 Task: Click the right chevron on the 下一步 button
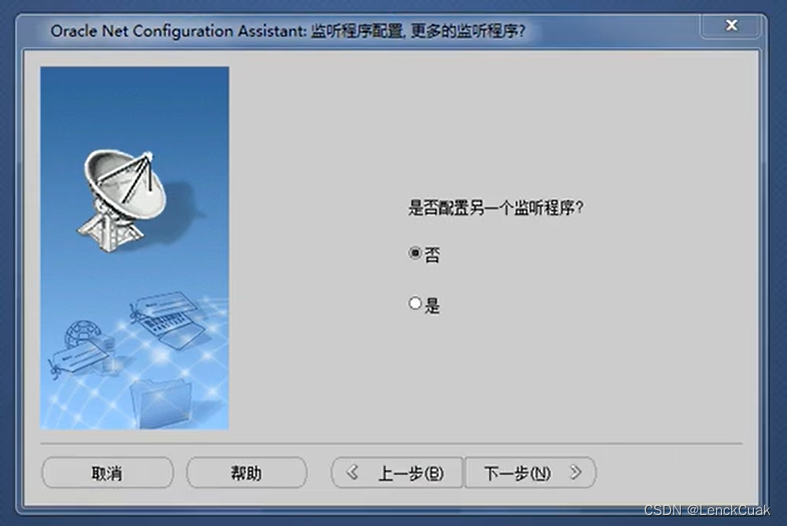[576, 472]
